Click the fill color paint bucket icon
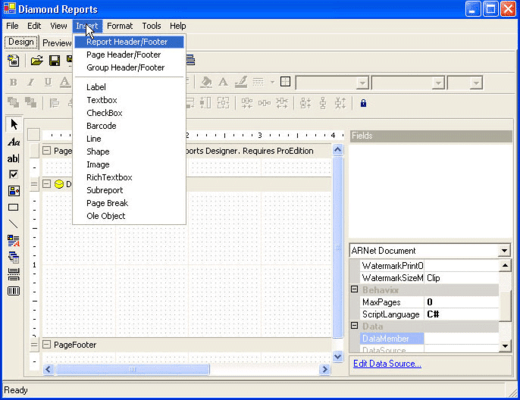 coord(206,82)
